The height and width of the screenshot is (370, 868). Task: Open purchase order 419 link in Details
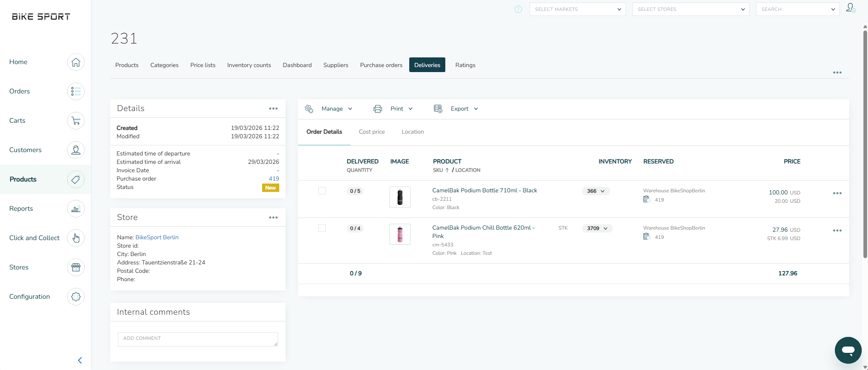(274, 179)
